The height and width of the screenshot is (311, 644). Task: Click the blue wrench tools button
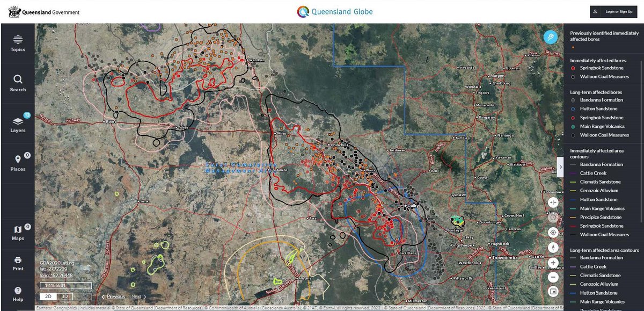(551, 37)
